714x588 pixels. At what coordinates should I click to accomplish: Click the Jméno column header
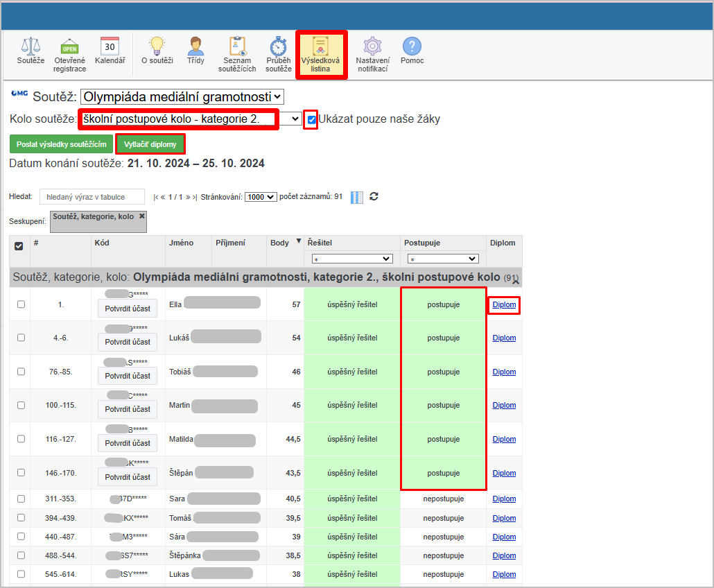point(181,243)
